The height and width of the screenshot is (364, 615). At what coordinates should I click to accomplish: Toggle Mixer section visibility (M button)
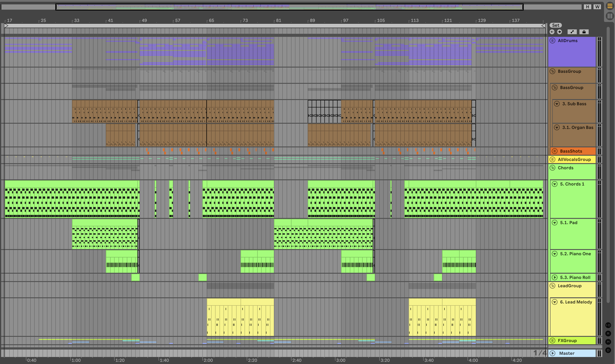(x=608, y=342)
